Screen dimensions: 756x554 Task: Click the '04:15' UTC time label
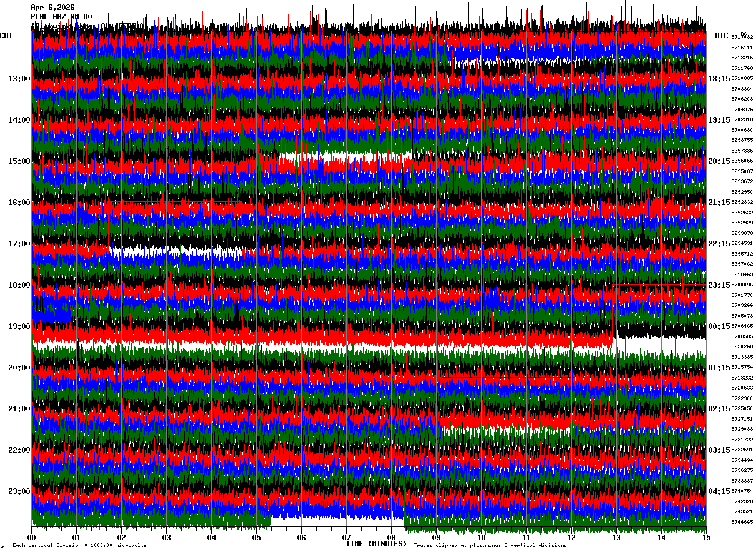(719, 491)
